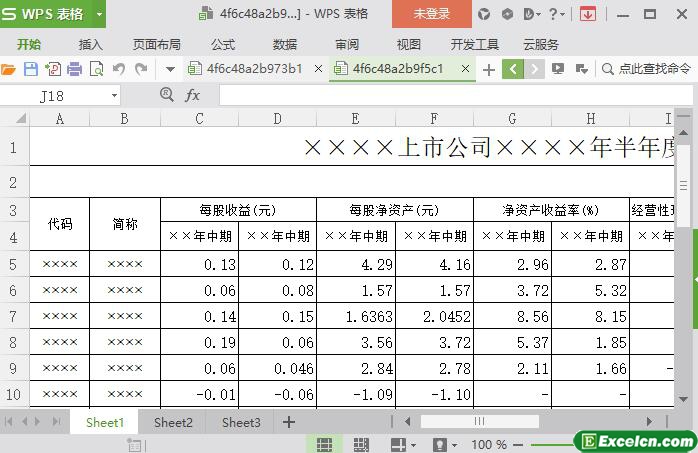Viewport: 698px width, 453px height.
Task: Switch to Sheet2 tab
Action: point(173,422)
